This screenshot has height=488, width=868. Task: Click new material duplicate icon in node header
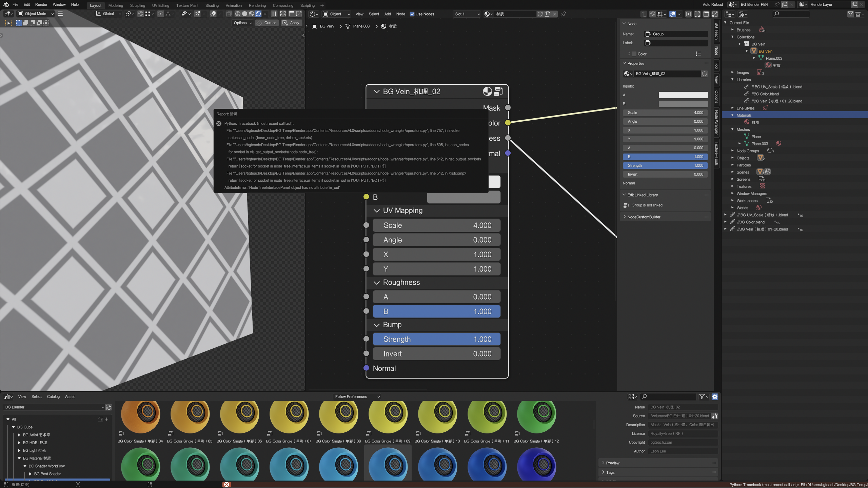[547, 14]
